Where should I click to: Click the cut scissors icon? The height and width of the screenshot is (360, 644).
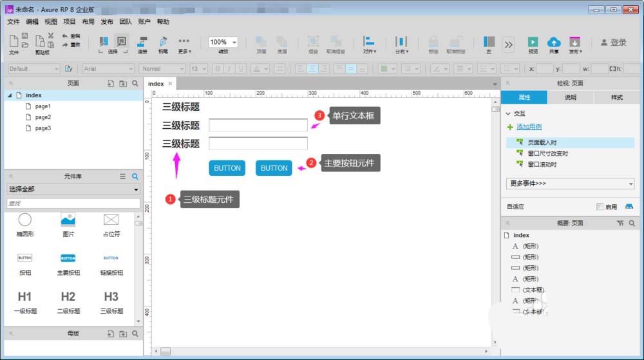click(x=50, y=35)
